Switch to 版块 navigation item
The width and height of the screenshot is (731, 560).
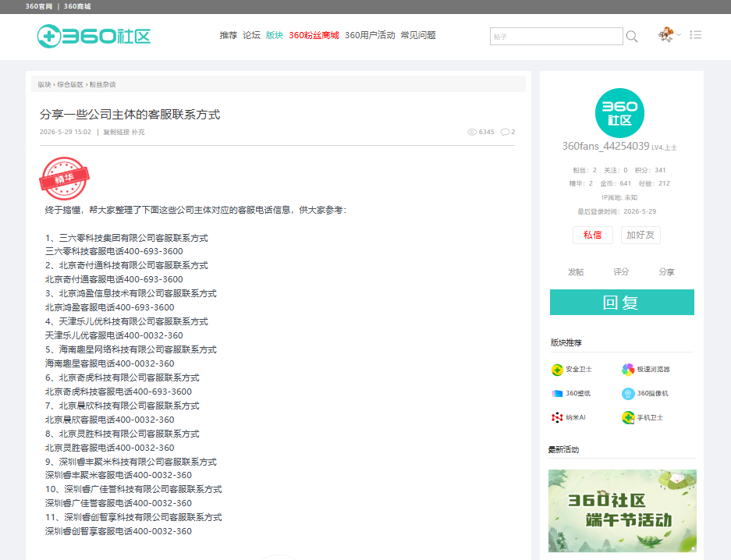(x=275, y=35)
